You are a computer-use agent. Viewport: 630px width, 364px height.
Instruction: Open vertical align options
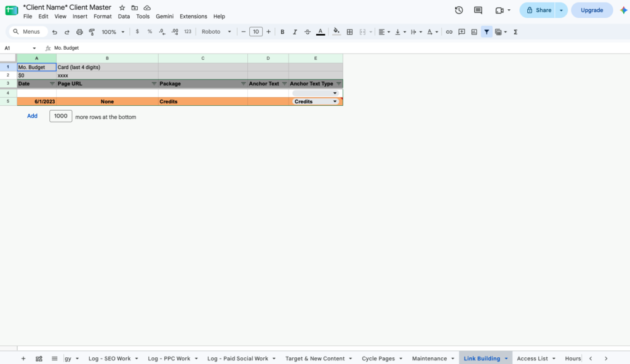point(400,32)
